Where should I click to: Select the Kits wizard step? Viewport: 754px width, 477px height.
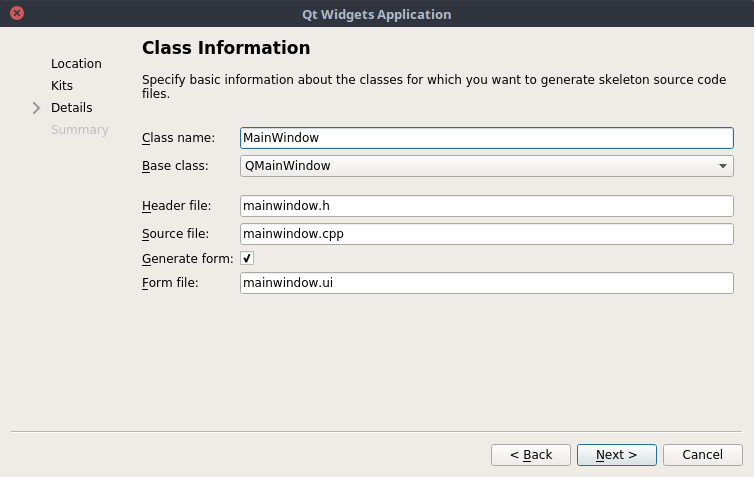coord(62,86)
